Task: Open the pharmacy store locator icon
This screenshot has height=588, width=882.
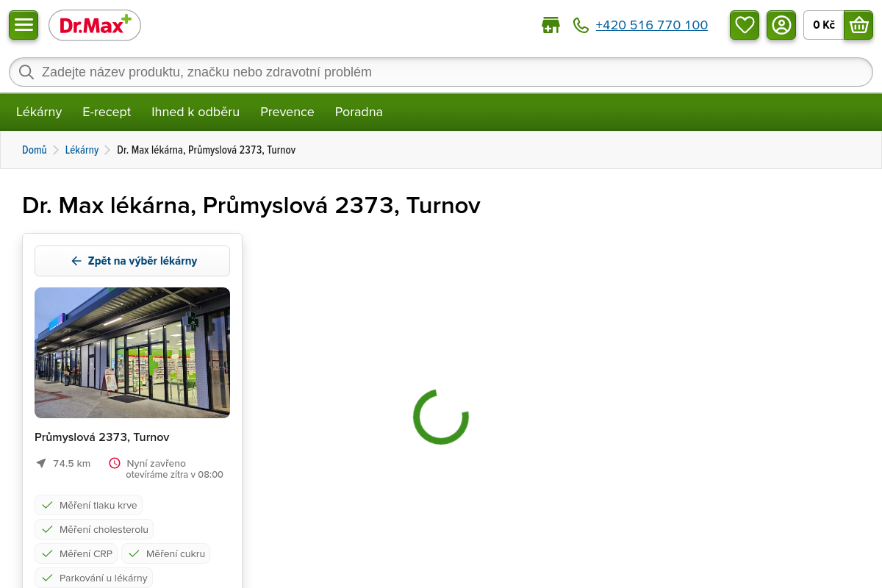Action: (x=551, y=26)
